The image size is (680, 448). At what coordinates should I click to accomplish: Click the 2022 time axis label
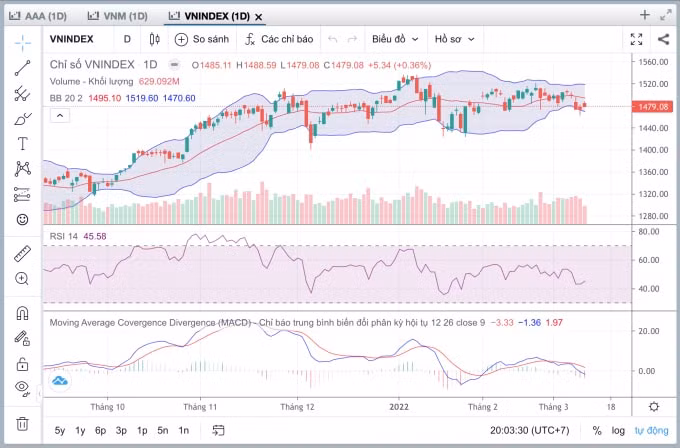pyautogui.click(x=399, y=407)
